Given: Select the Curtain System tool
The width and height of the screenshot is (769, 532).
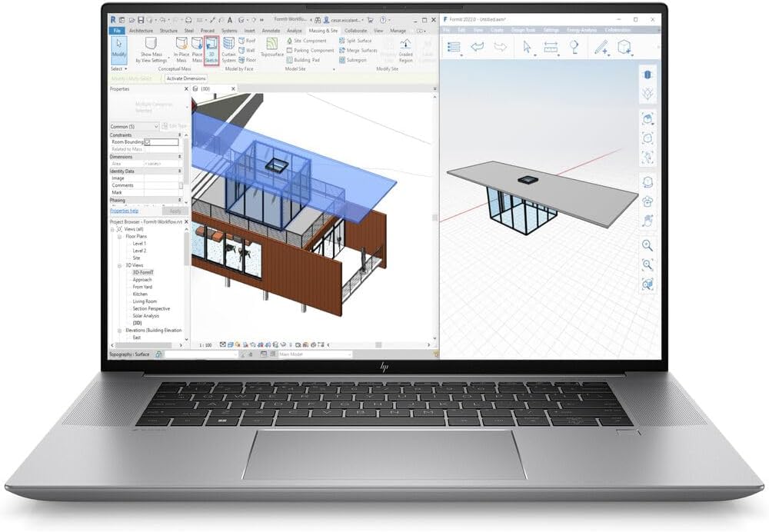Looking at the screenshot, I should tap(228, 48).
